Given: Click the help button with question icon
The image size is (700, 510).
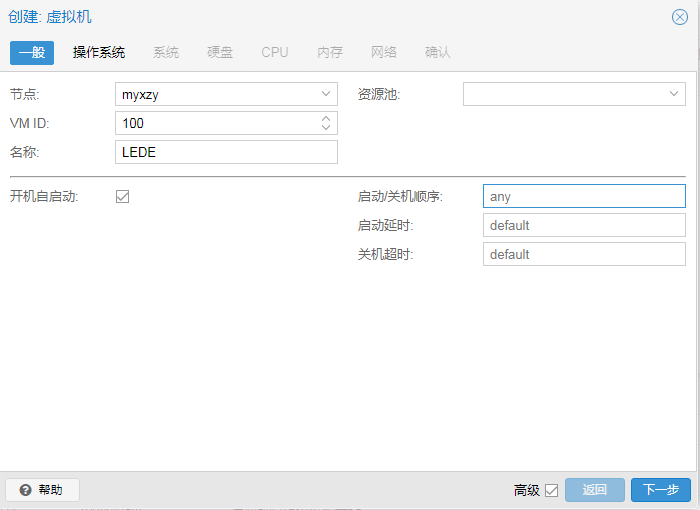Looking at the screenshot, I should (x=42, y=490).
